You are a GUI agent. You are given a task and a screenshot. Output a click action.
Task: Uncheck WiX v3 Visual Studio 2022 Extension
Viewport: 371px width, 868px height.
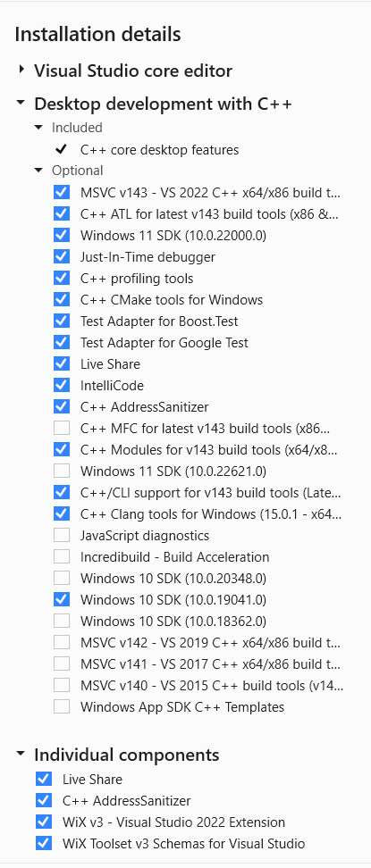[44, 822]
